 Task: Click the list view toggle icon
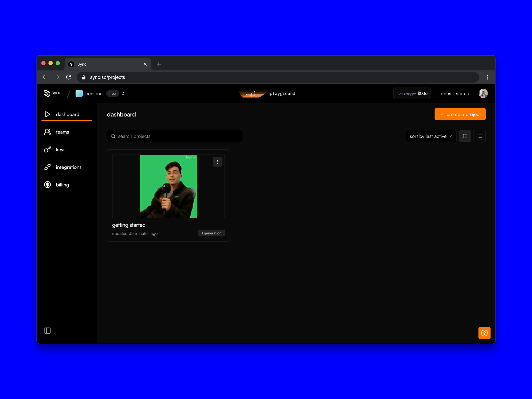(479, 136)
